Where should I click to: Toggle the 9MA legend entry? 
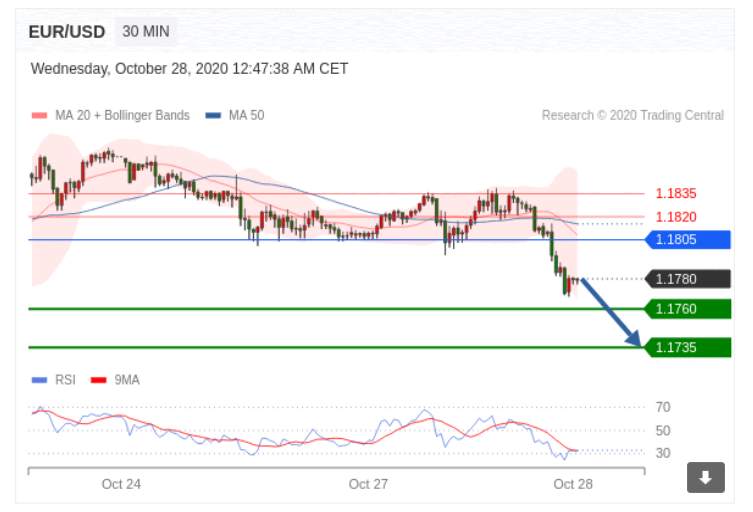click(115, 380)
